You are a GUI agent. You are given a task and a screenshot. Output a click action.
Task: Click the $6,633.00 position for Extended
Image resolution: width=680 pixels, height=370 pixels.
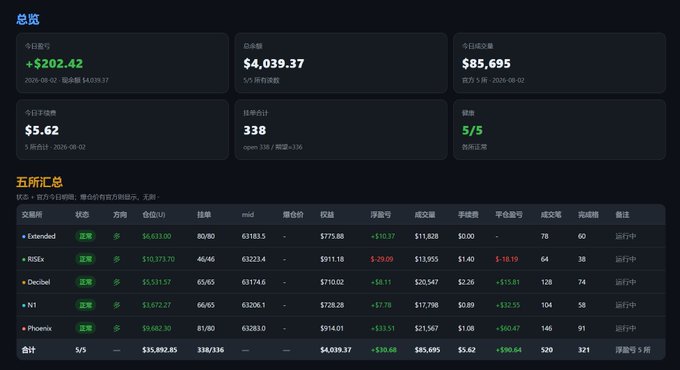[x=157, y=236]
